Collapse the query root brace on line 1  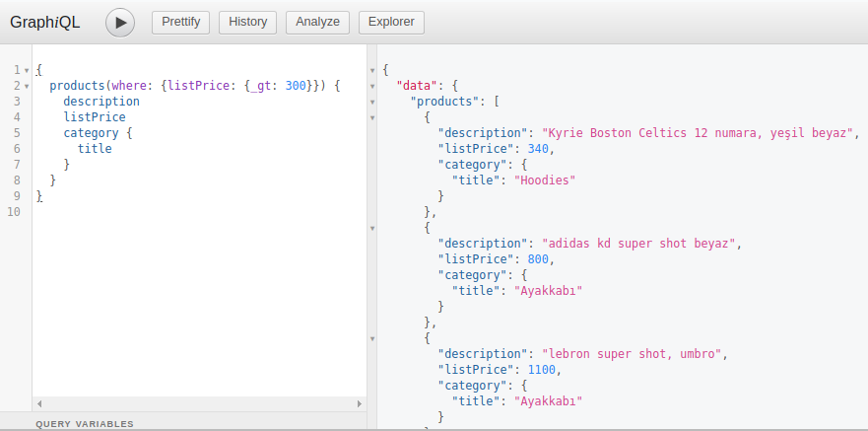pyautogui.click(x=27, y=71)
